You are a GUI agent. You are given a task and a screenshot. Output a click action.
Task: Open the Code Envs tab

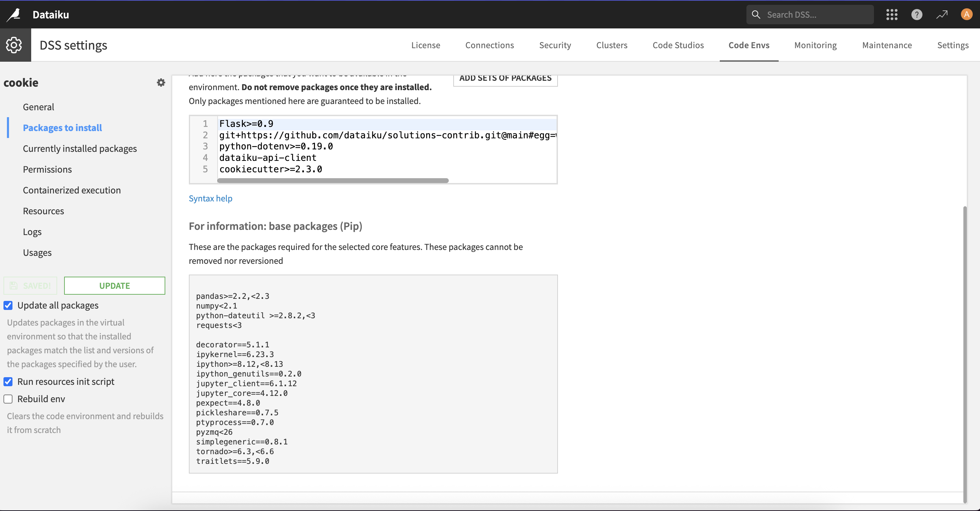click(x=749, y=45)
